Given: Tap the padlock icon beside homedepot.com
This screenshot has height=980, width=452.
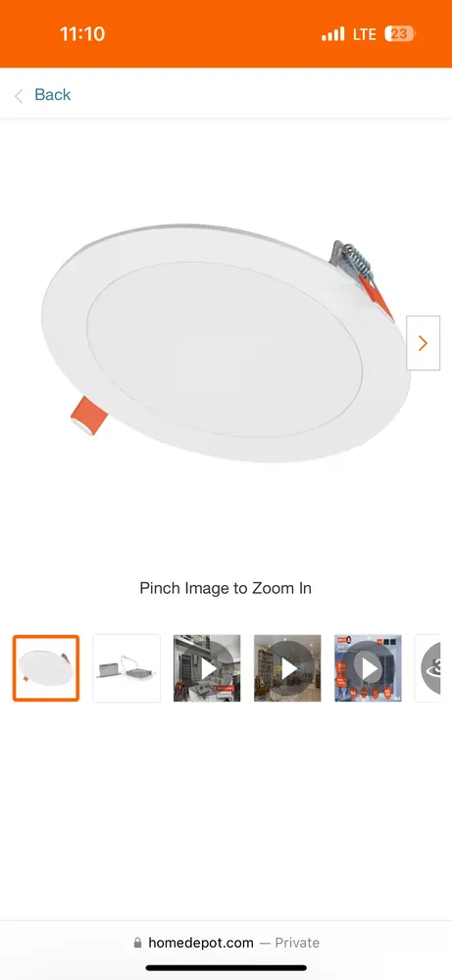Looking at the screenshot, I should tap(137, 943).
